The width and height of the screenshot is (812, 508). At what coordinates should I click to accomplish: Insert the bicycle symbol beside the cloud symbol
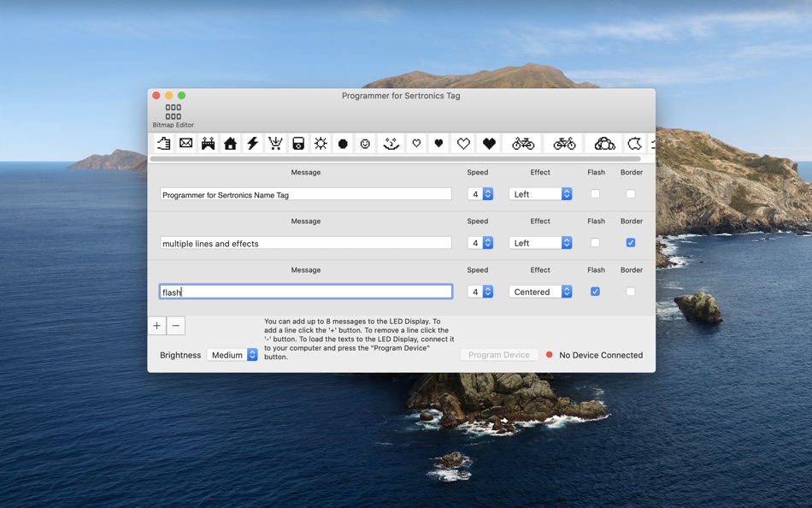(x=564, y=144)
